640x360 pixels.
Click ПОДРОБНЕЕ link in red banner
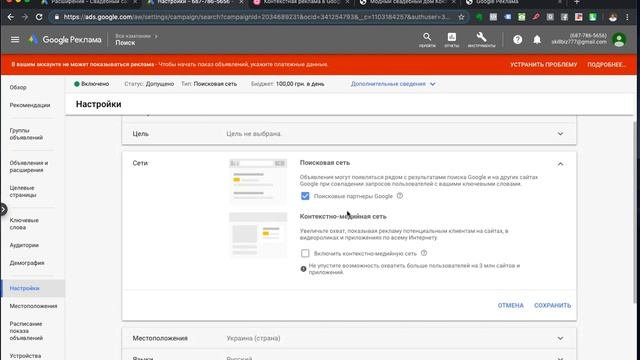point(606,64)
